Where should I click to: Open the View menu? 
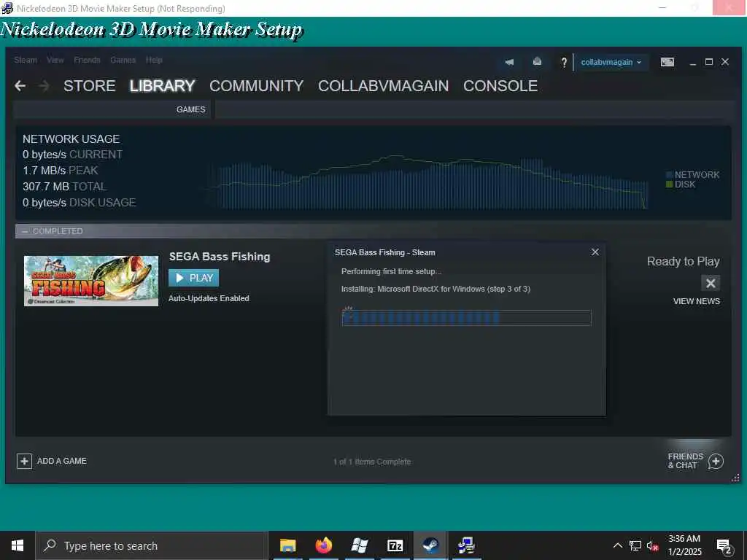tap(55, 60)
